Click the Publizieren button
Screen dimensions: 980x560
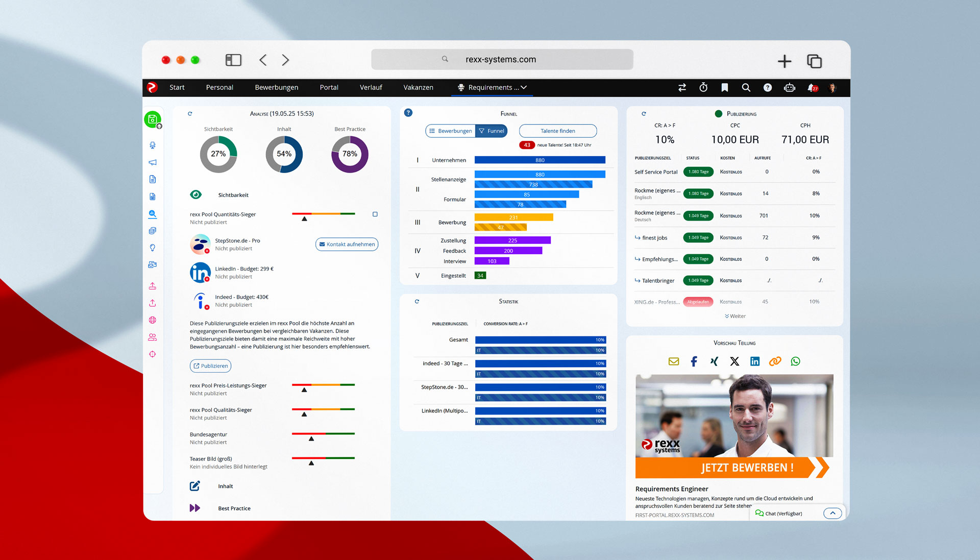[x=210, y=366]
